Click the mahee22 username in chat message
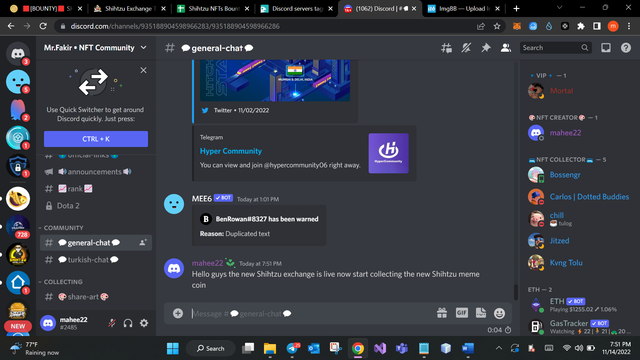This screenshot has width=640, height=360. 207,263
